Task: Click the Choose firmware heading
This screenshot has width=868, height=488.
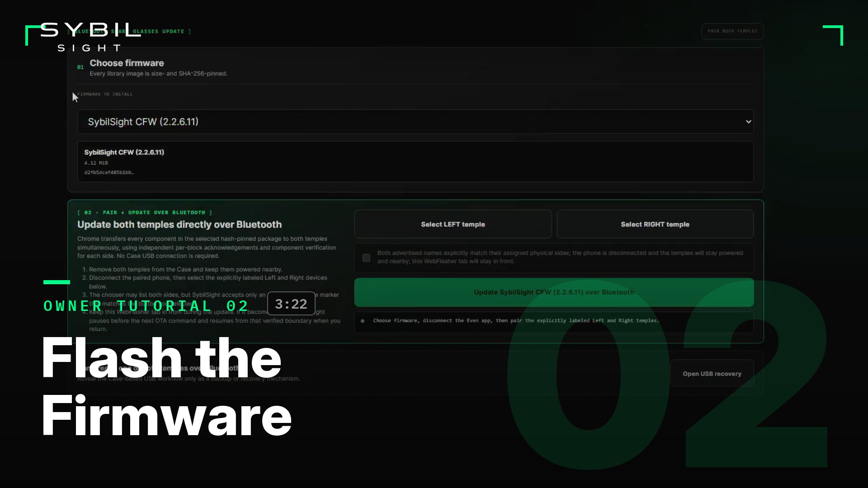Action: [x=127, y=63]
